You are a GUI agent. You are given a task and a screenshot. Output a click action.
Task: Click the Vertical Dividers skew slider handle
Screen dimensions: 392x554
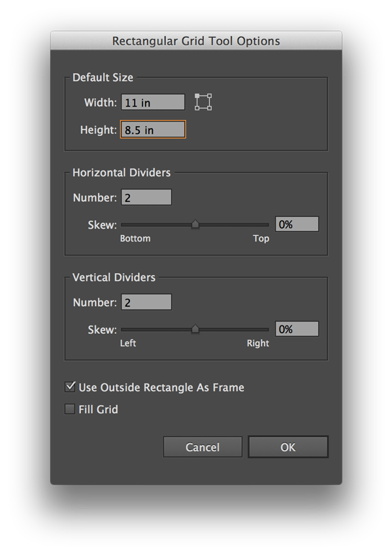[x=195, y=329]
